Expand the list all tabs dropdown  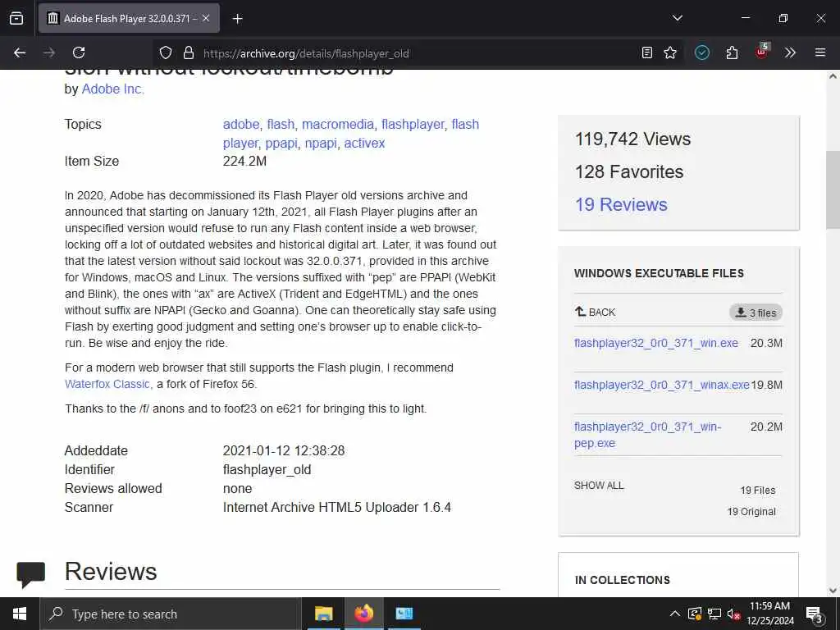[677, 18]
